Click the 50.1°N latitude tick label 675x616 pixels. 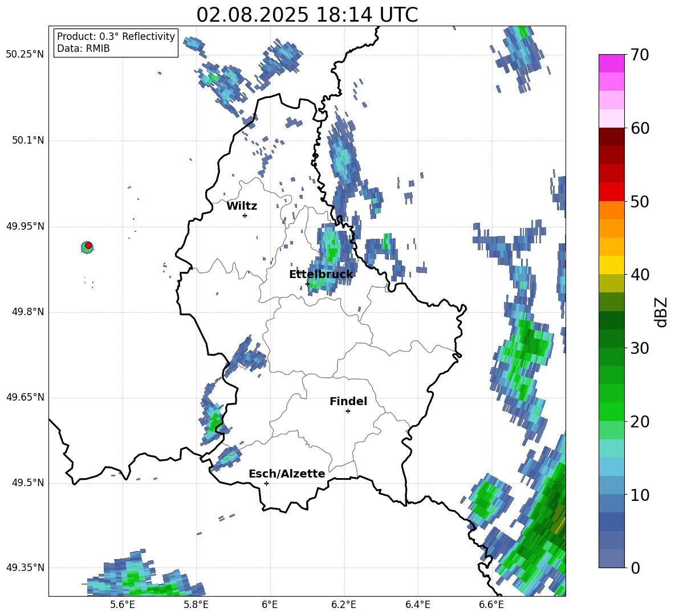(27, 141)
